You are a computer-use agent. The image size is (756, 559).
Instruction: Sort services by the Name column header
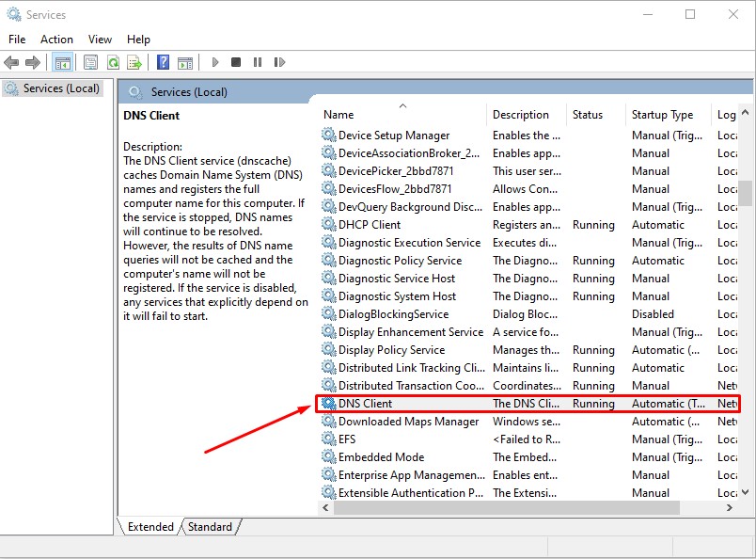(339, 115)
